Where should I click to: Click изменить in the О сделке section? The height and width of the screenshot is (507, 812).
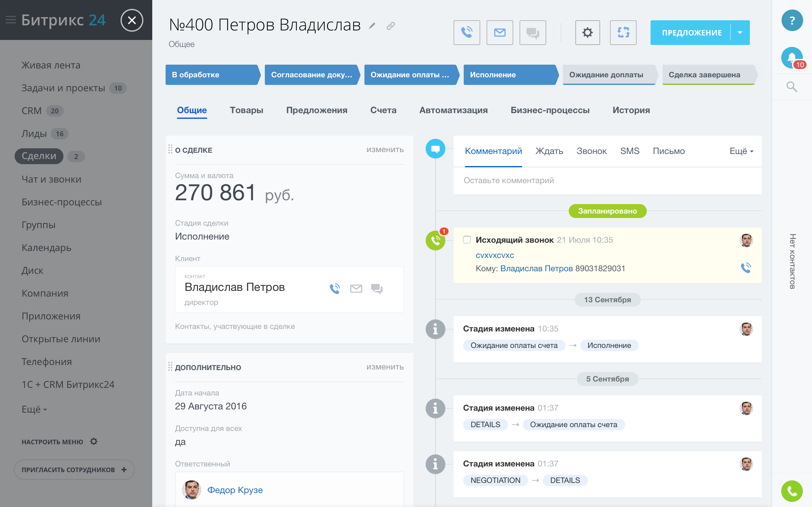[x=385, y=150]
